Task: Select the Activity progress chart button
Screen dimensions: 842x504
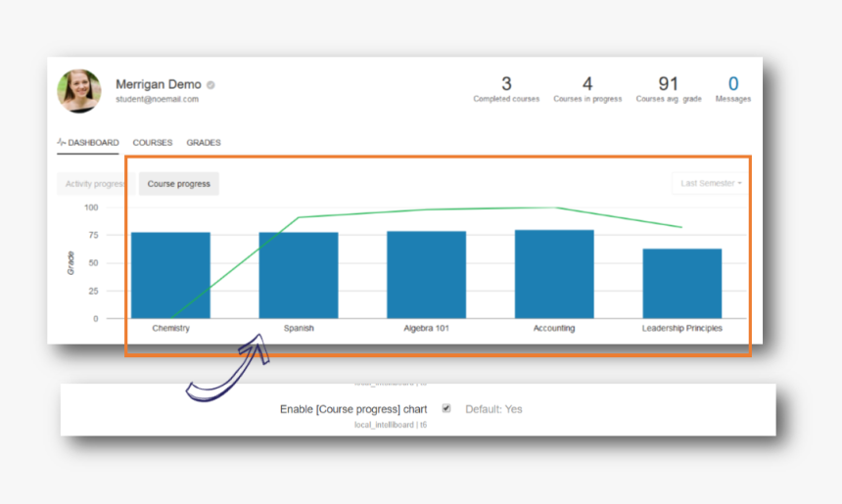Action: 96,184
